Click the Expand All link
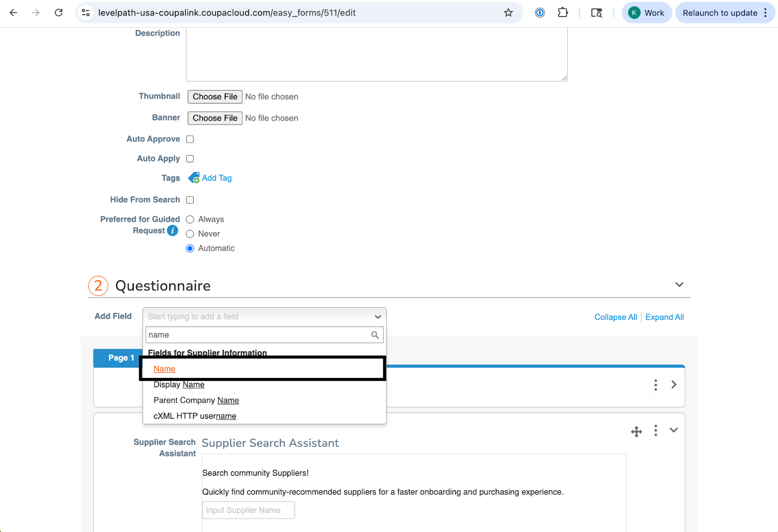 (664, 317)
